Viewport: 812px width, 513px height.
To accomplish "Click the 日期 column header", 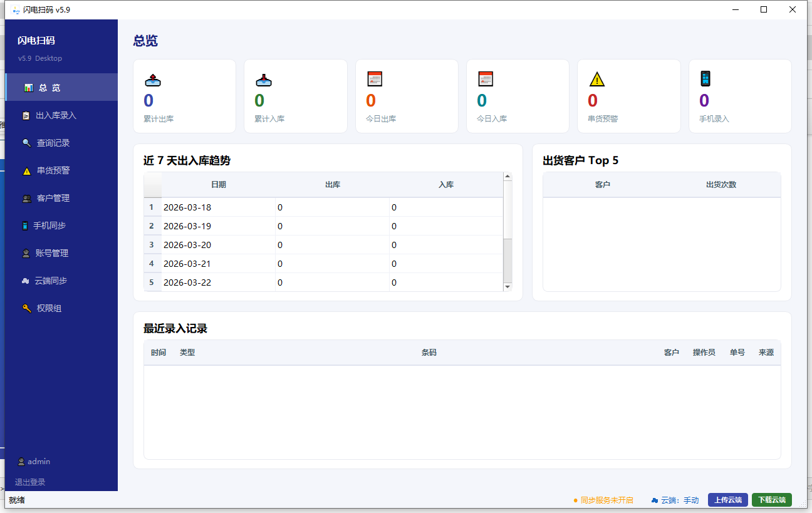I will [218, 185].
